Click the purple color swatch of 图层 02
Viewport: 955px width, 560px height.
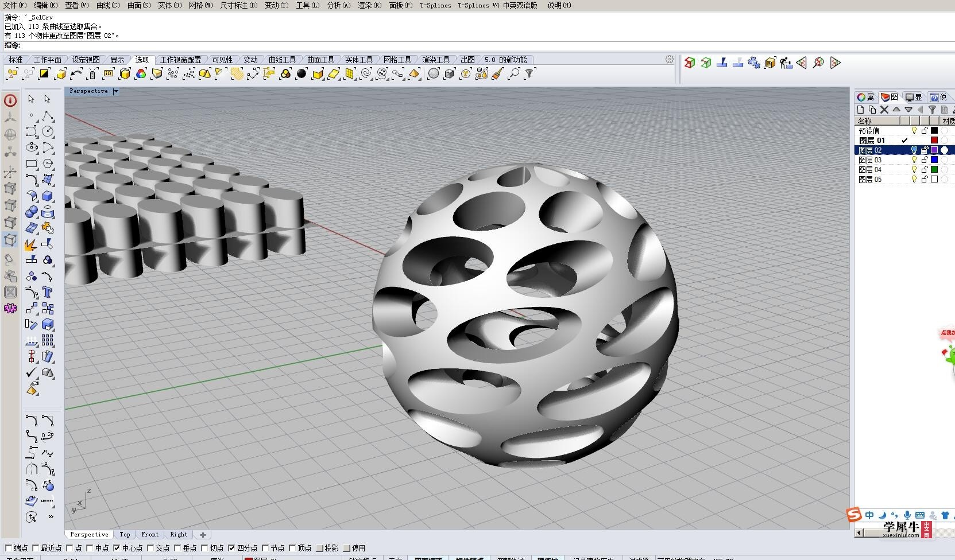coord(934,150)
